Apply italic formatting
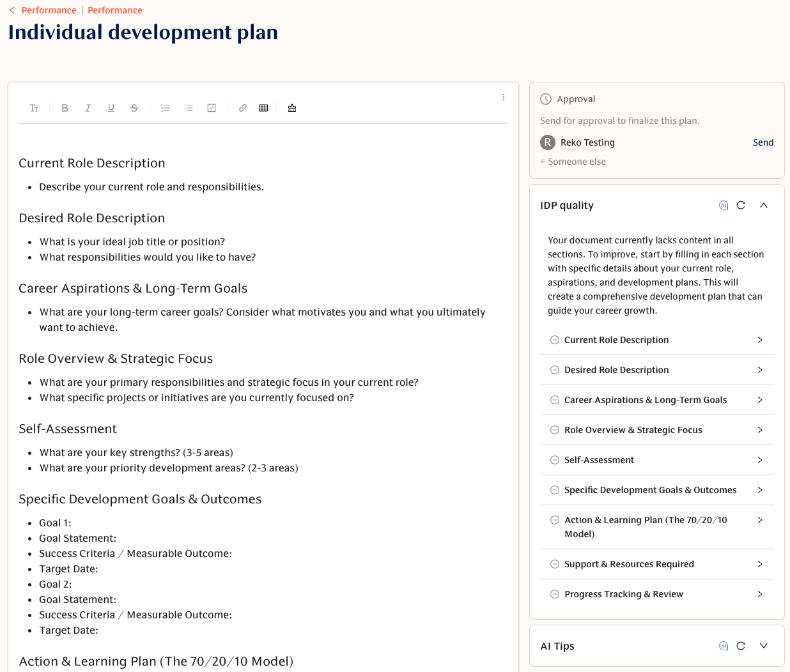The width and height of the screenshot is (790, 672). click(x=88, y=107)
